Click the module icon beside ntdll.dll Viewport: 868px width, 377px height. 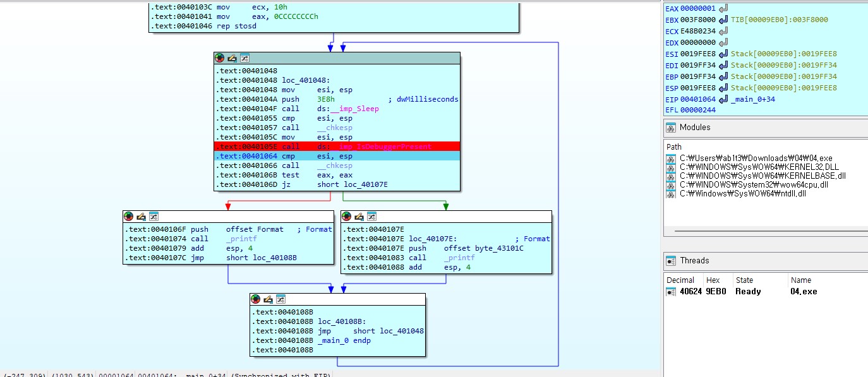pos(670,193)
